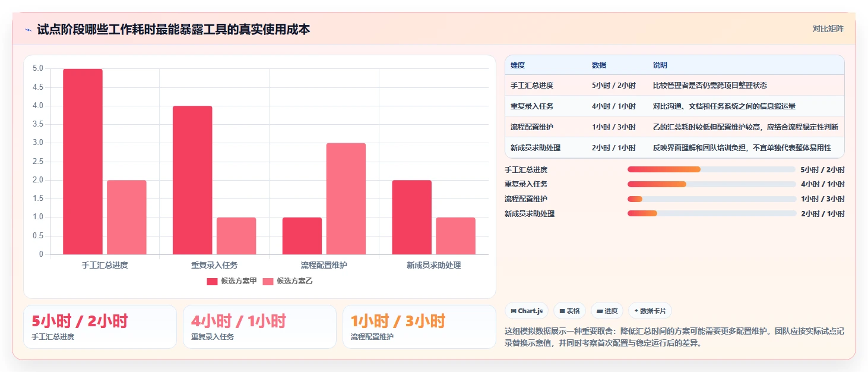Open the 4小时 / 1小时 data card
This screenshot has height=372, width=868.
click(259, 327)
